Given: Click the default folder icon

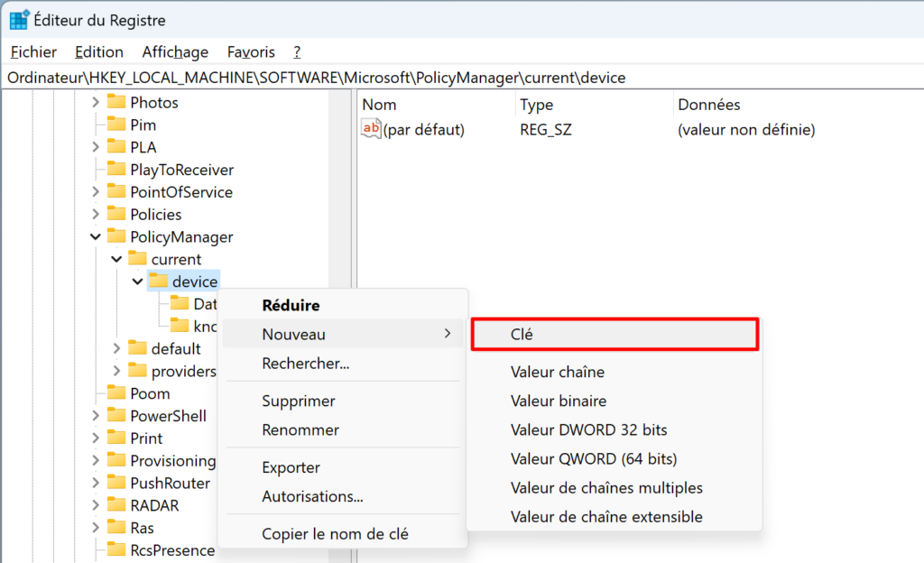Looking at the screenshot, I should coord(138,348).
